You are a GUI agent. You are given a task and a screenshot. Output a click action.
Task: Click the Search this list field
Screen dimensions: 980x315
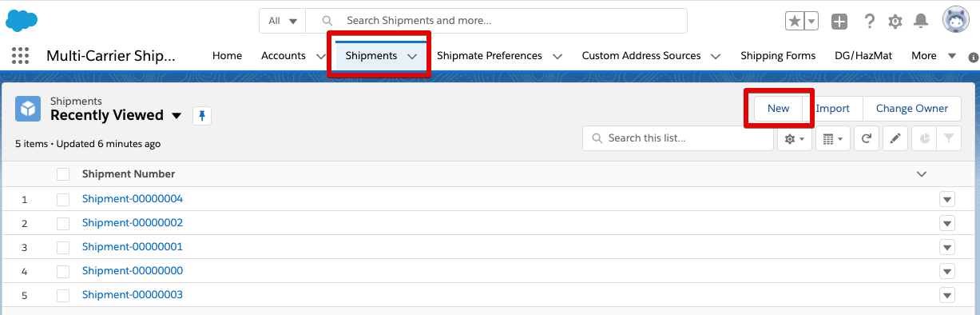click(678, 138)
